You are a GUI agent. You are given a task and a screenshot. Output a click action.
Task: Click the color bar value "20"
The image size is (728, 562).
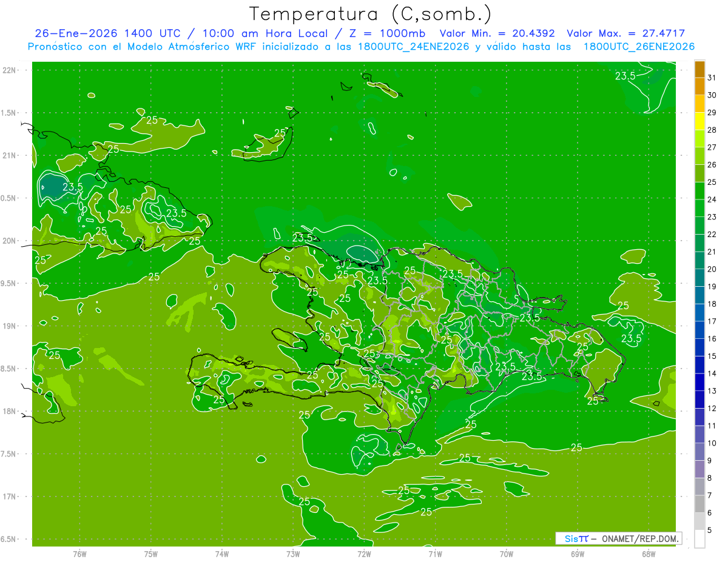(712, 269)
